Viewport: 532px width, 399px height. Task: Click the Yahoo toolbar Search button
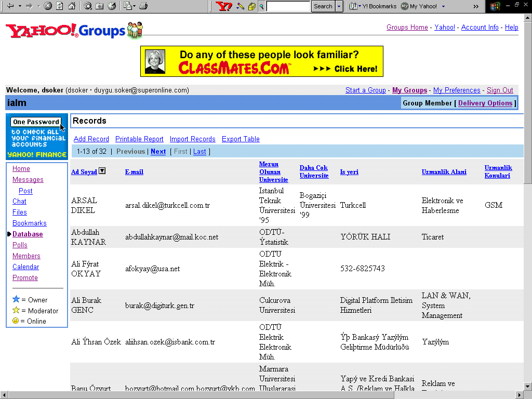tap(323, 6)
